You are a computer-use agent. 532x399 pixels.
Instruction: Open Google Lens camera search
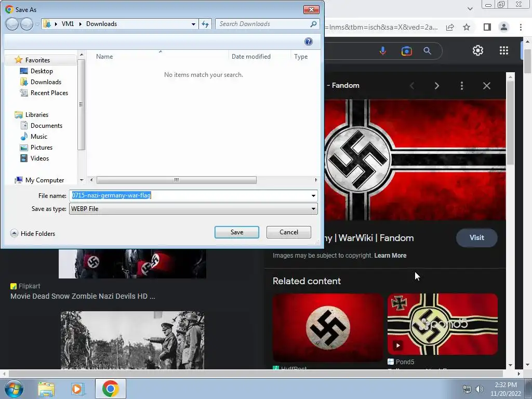pos(406,51)
